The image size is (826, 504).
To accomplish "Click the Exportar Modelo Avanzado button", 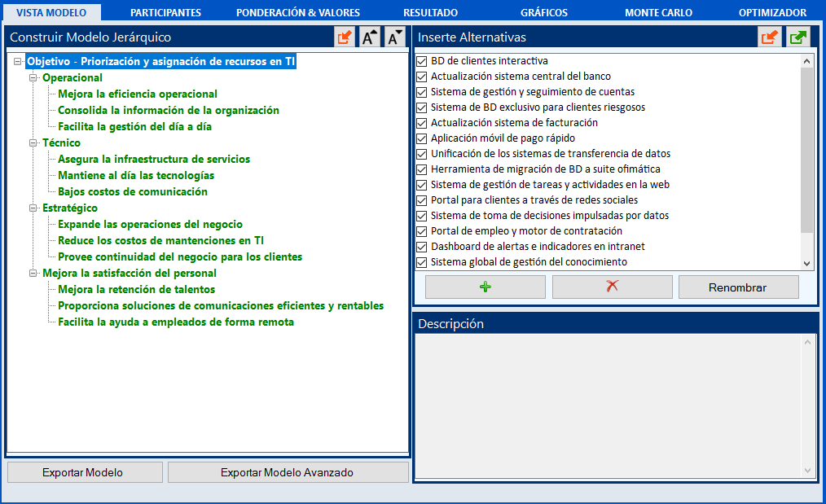I will (x=288, y=472).
